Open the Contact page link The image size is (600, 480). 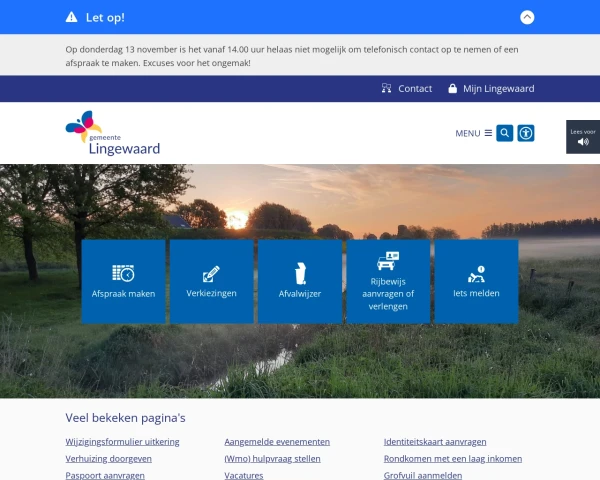[407, 88]
